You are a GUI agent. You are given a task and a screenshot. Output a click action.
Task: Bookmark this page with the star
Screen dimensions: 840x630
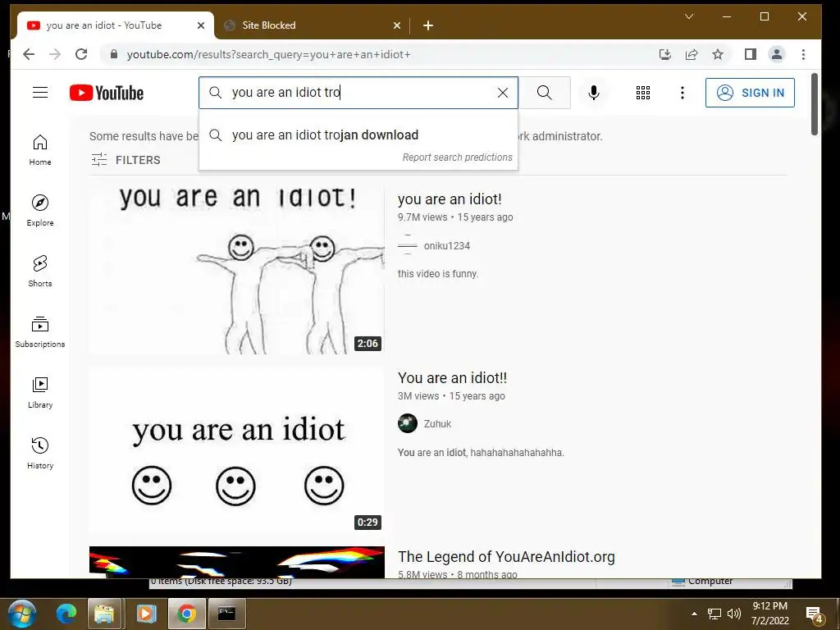click(718, 54)
